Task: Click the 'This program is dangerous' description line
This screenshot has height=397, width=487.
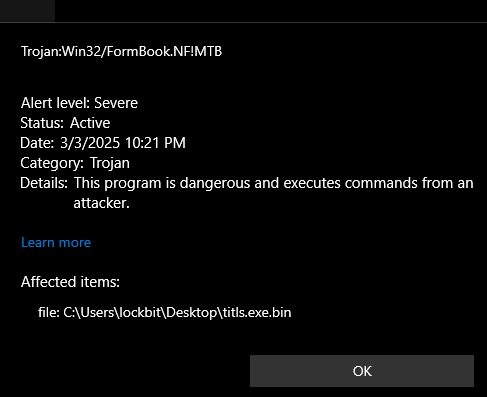Action: click(x=273, y=183)
